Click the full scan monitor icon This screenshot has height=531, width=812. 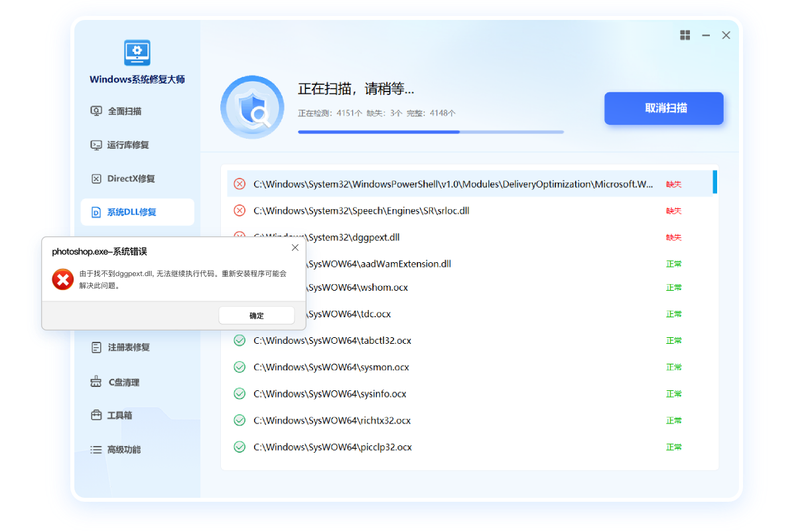(96, 111)
